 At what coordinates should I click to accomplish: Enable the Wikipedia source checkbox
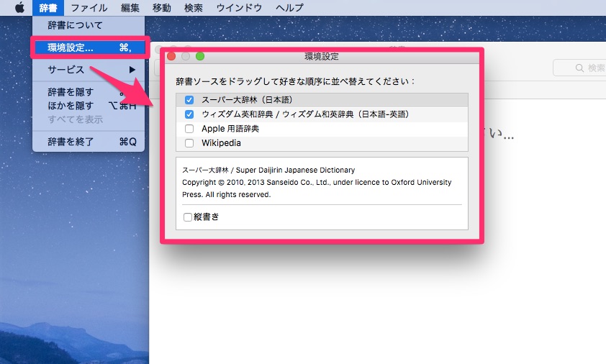click(x=189, y=143)
